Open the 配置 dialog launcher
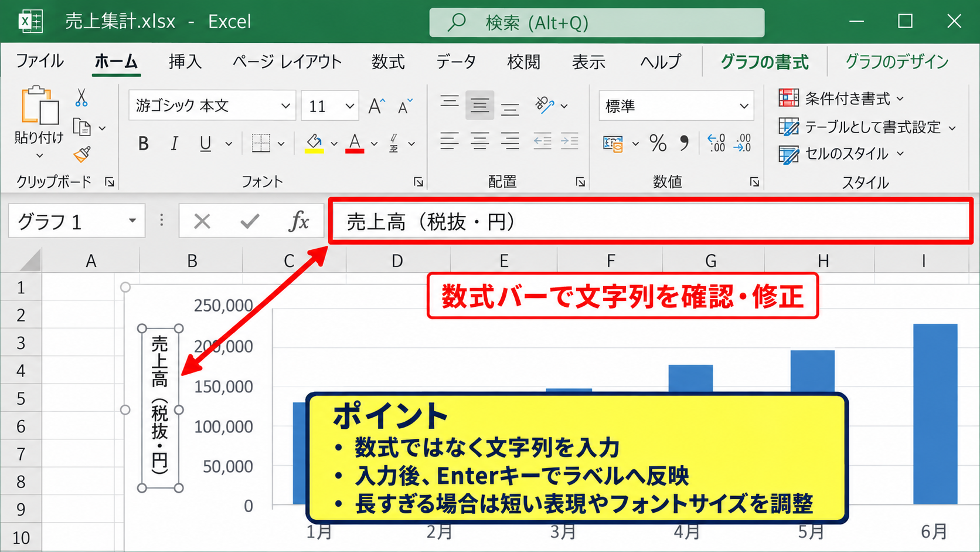 pyautogui.click(x=580, y=182)
